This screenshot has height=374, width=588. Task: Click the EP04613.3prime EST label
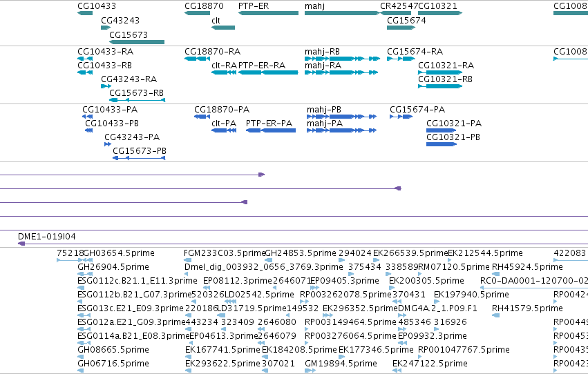tap(223, 336)
